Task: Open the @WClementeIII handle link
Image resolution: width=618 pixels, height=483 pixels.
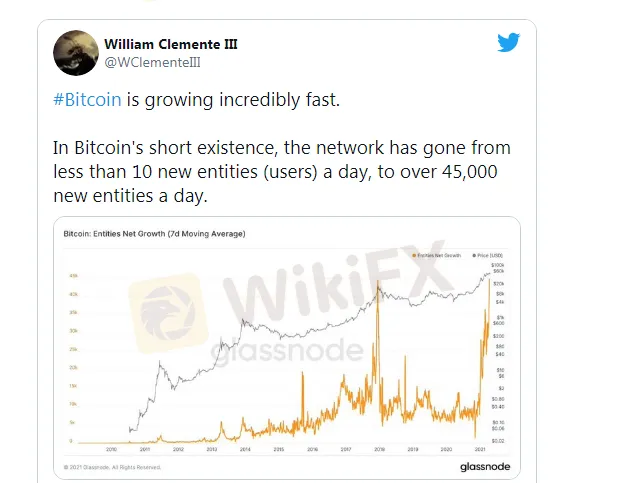Action: point(152,62)
